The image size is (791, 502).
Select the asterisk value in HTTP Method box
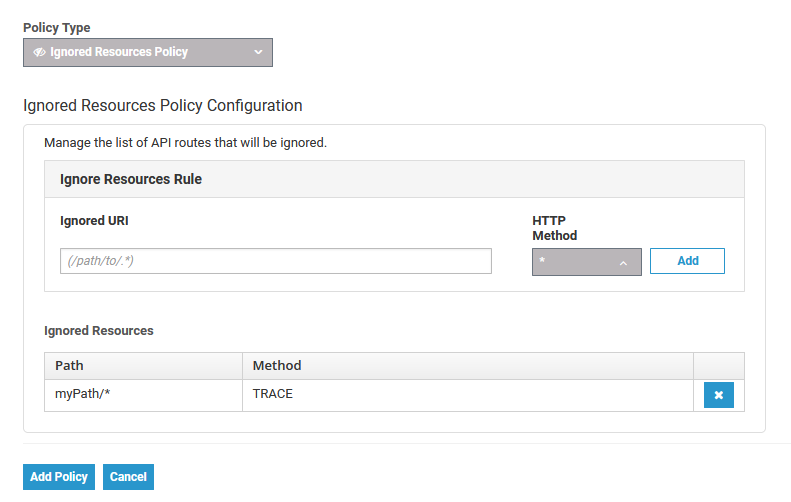[x=543, y=262]
